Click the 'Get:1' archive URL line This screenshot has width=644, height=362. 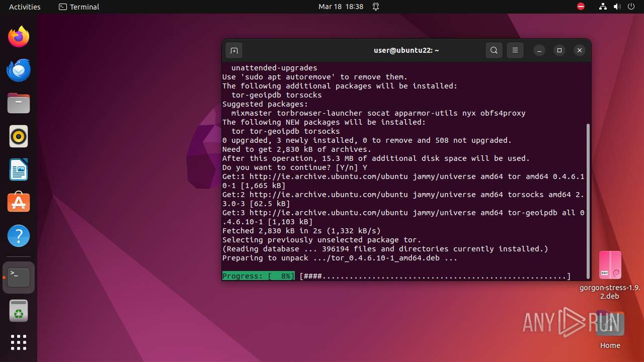[404, 181]
